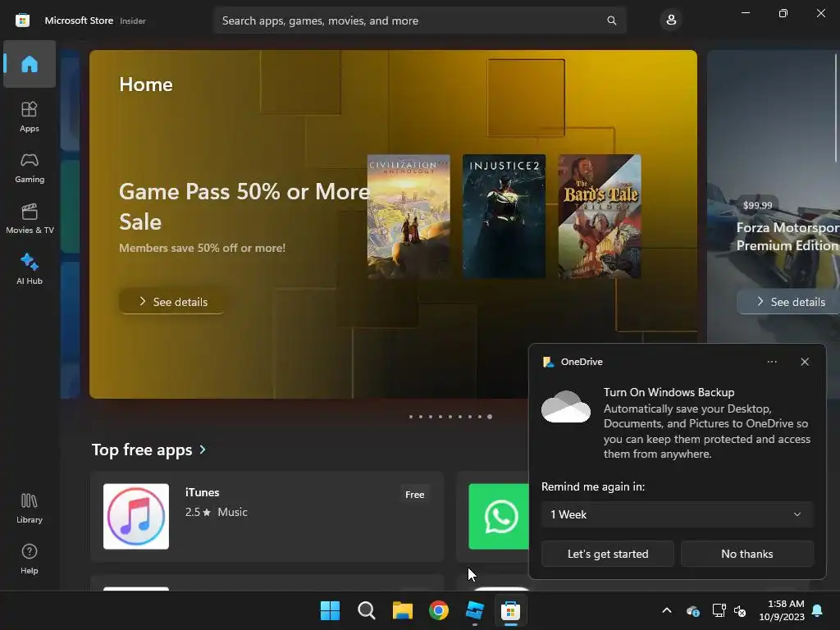The image size is (840, 630).
Task: Open the user account profile icon
Action: tap(671, 21)
